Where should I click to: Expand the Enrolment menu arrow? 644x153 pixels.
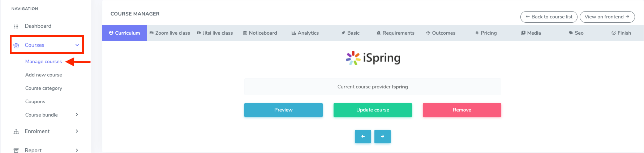[77, 131]
